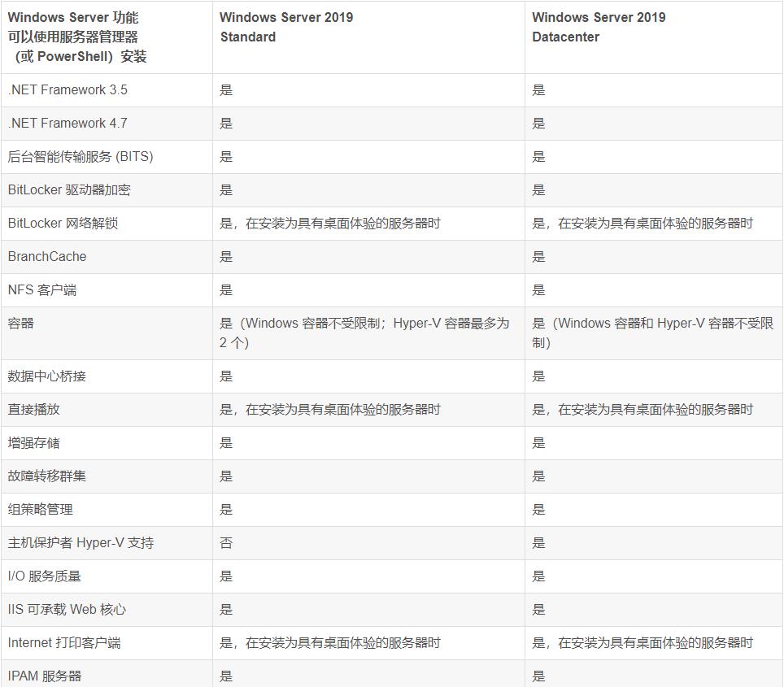This screenshot has height=687, width=784.
Task: Select the BitLocker 网络解锁 row label
Action: pyautogui.click(x=65, y=223)
